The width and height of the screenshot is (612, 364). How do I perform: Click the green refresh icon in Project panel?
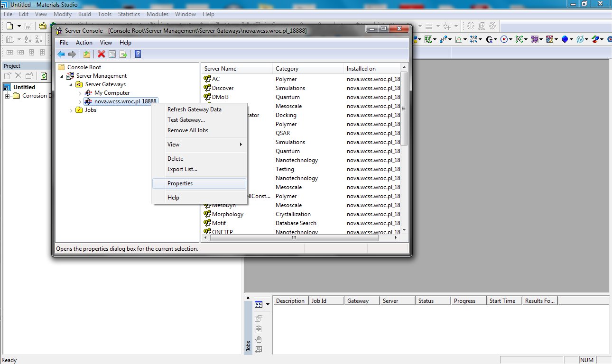pos(44,76)
